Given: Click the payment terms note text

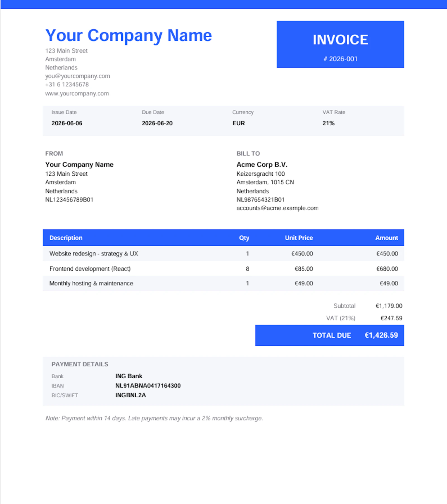Looking at the screenshot, I should 154,418.
